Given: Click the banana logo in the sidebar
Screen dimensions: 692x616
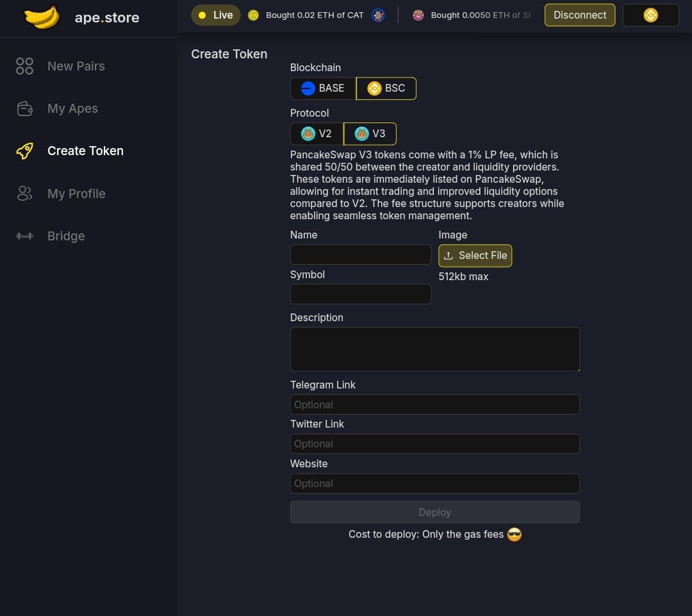Looking at the screenshot, I should pos(42,18).
